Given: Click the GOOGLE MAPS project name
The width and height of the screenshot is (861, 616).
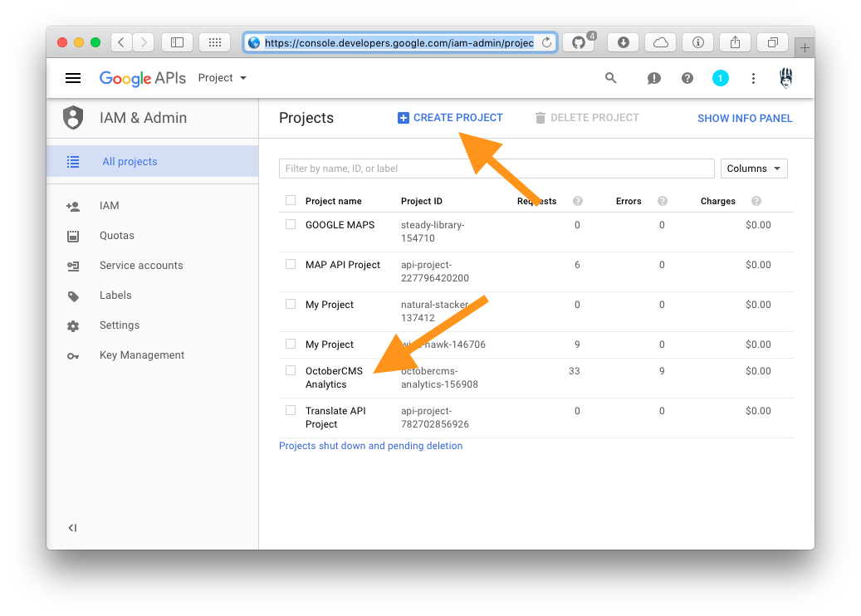Looking at the screenshot, I should tap(340, 225).
